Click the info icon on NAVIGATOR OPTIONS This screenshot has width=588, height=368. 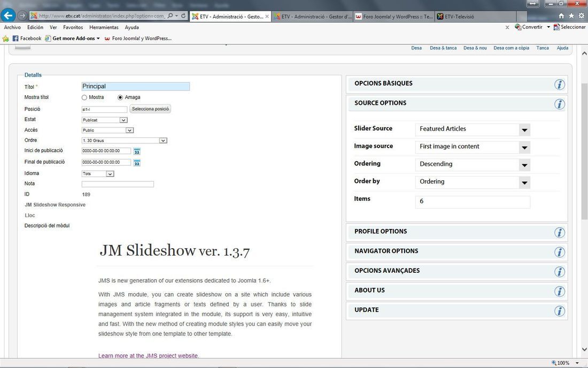560,252
